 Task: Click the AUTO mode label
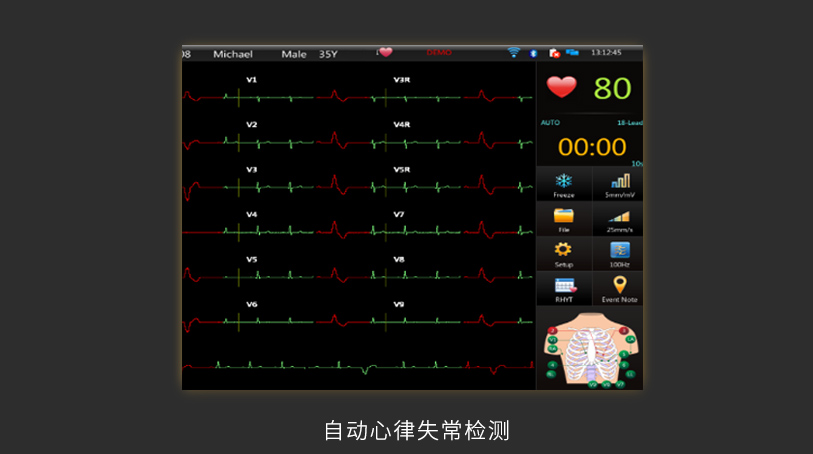tap(550, 123)
